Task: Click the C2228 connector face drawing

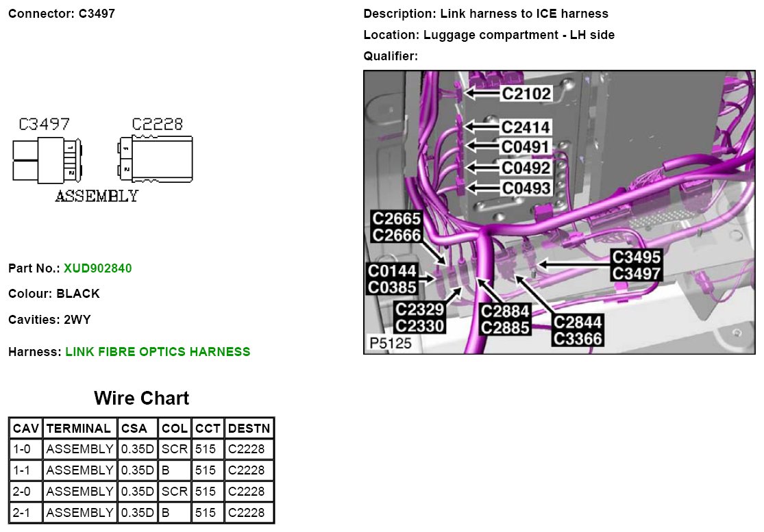Action: point(156,157)
